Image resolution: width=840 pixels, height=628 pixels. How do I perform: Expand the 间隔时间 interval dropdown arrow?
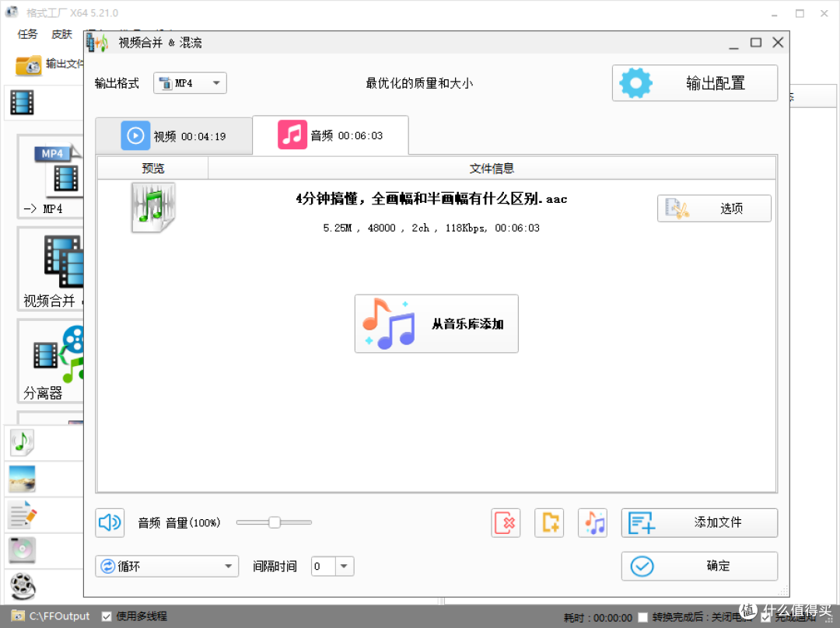[344, 566]
